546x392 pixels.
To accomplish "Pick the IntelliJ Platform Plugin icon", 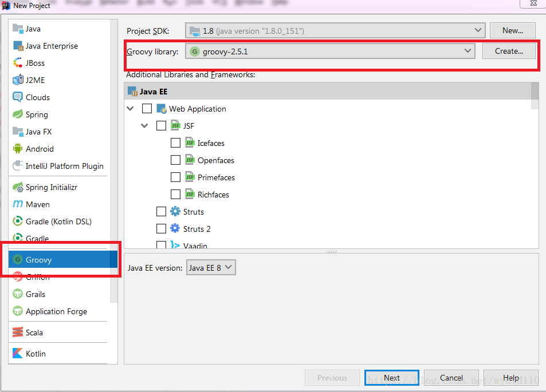I will point(18,166).
